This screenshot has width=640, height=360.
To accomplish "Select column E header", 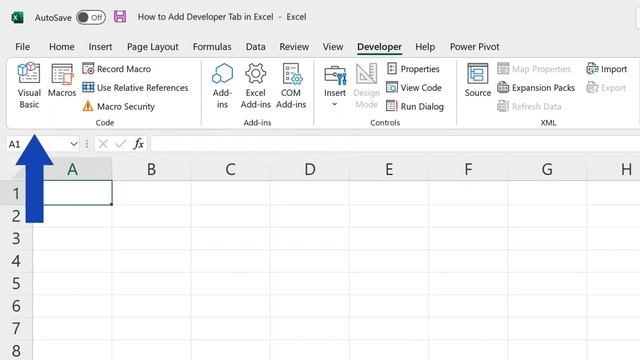I will [389, 169].
